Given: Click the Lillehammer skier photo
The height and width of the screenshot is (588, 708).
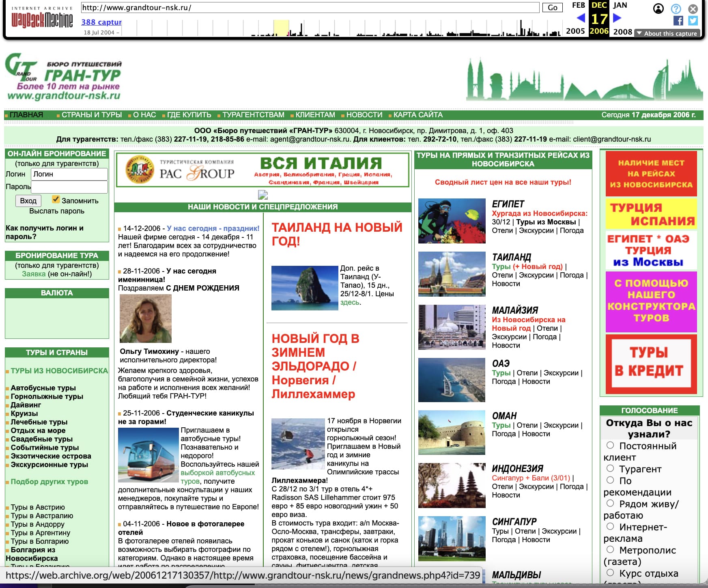Looking at the screenshot, I should (x=298, y=444).
